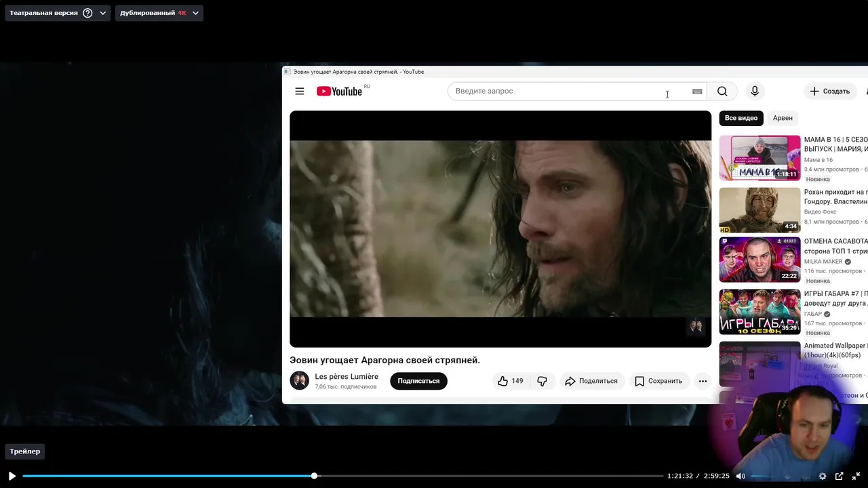Click the YouTube video player of Aragorn
The width and height of the screenshot is (868, 488).
click(500, 229)
